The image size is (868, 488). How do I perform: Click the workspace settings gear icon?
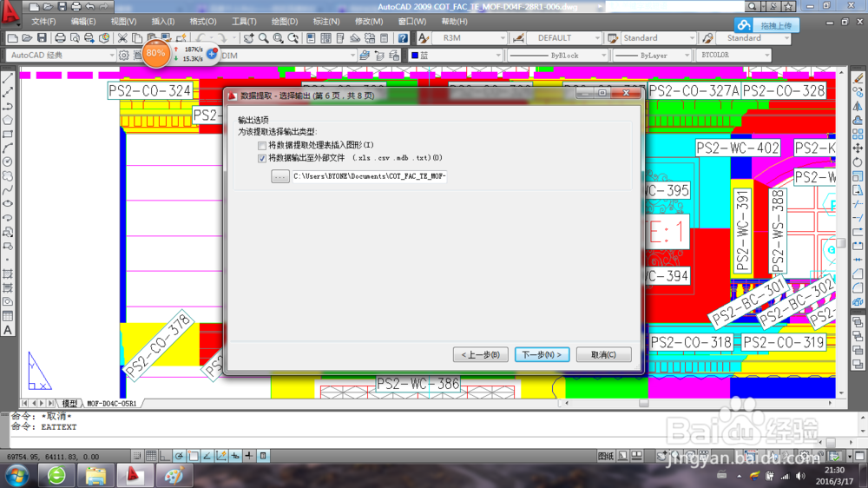123,55
